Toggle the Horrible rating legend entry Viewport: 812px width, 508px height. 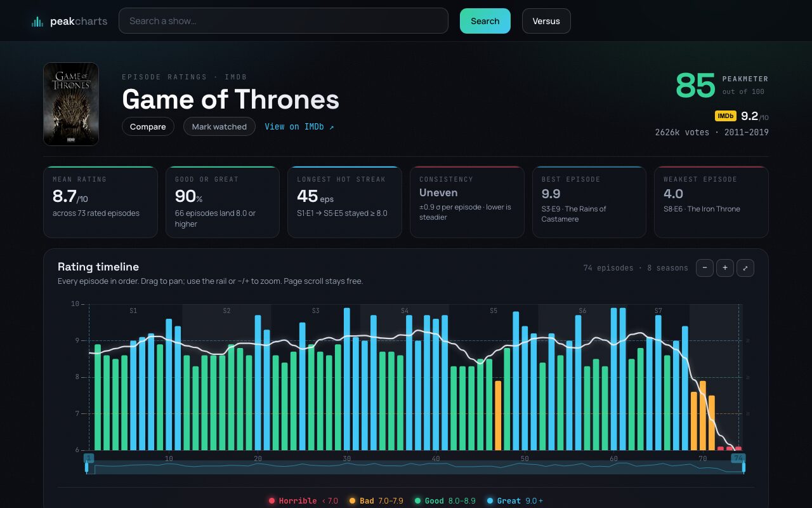point(303,500)
